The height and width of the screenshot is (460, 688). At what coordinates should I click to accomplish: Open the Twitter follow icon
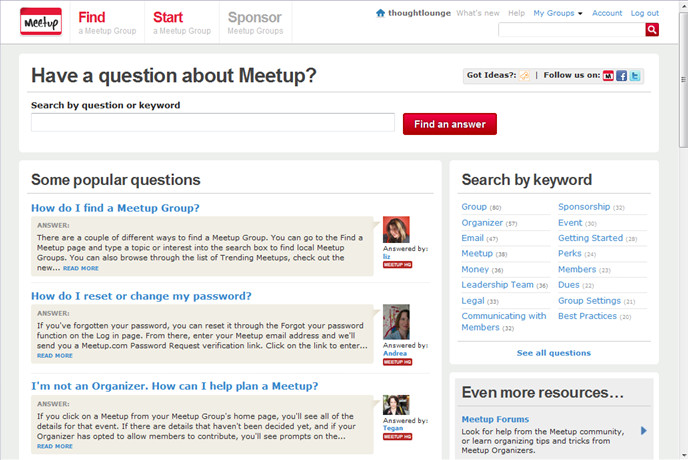tap(634, 75)
